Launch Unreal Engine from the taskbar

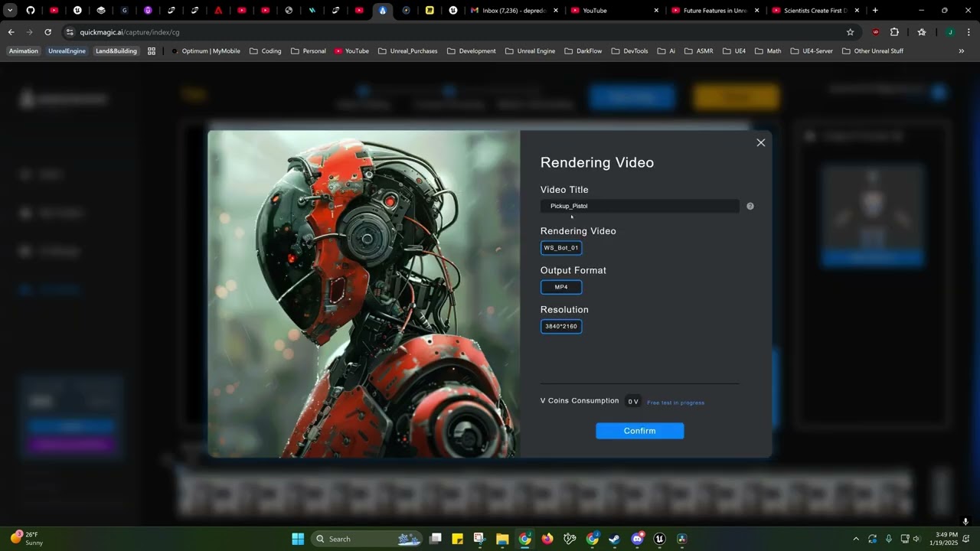(x=659, y=539)
